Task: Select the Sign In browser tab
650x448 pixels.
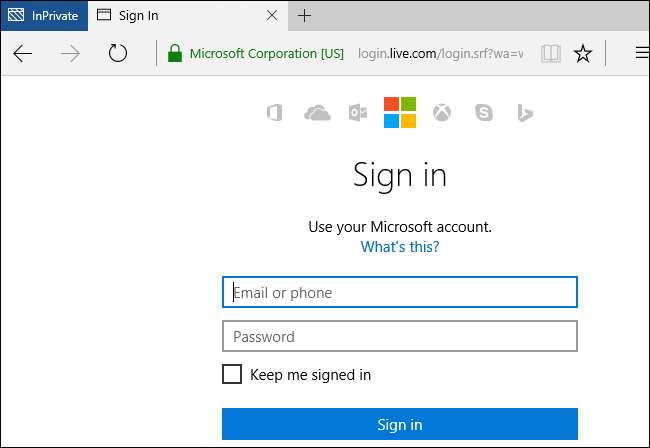Action: pos(188,16)
